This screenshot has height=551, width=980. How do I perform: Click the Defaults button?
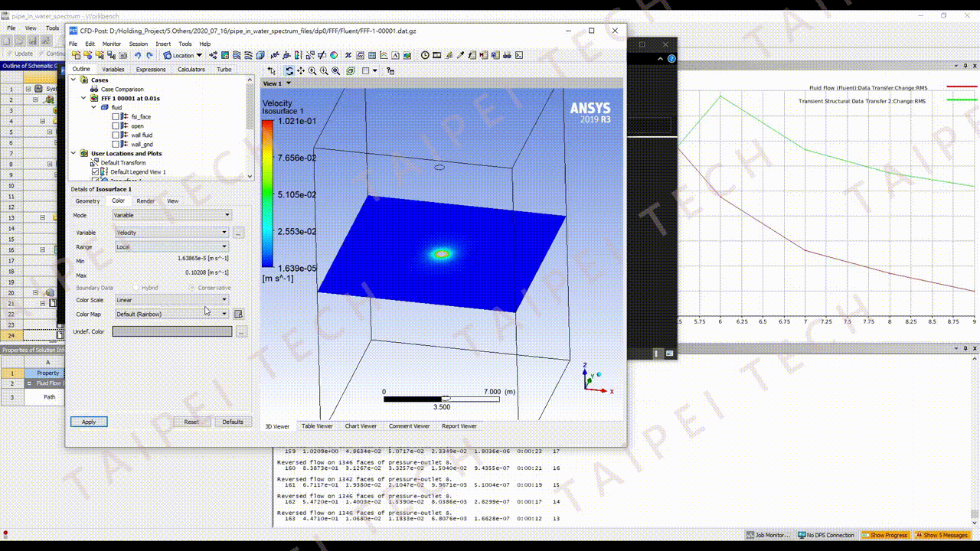tap(233, 422)
